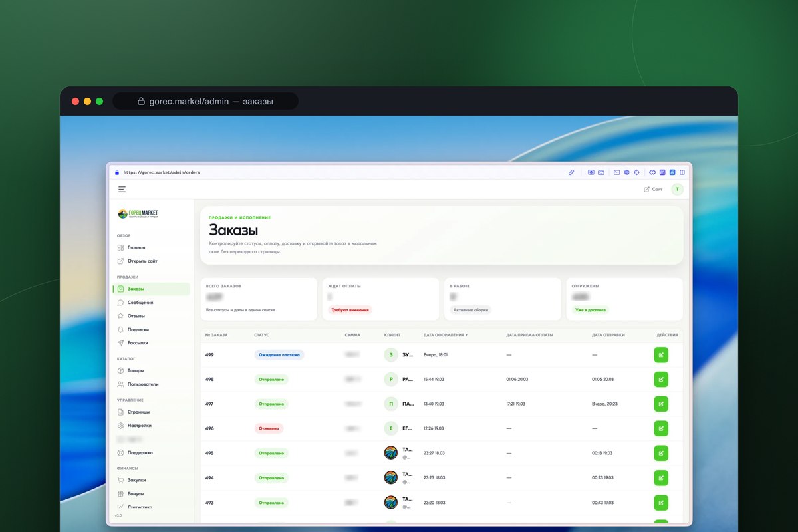Open Настройки in sidebar
This screenshot has height=532, width=798.
(134, 426)
